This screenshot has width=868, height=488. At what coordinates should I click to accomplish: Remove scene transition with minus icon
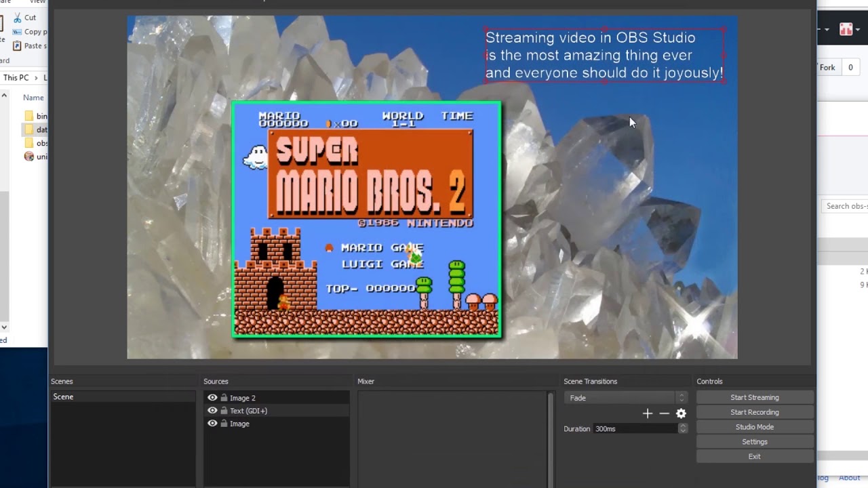(x=665, y=413)
